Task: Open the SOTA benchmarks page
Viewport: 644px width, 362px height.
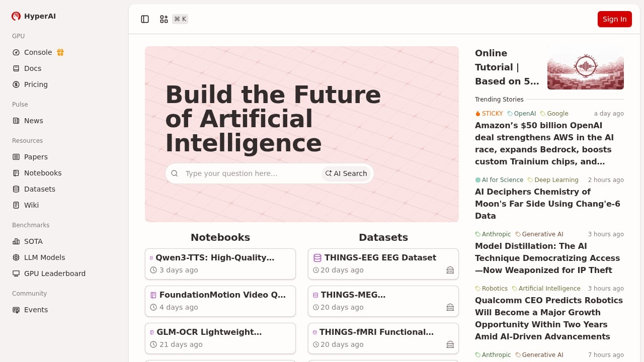Action: click(33, 241)
